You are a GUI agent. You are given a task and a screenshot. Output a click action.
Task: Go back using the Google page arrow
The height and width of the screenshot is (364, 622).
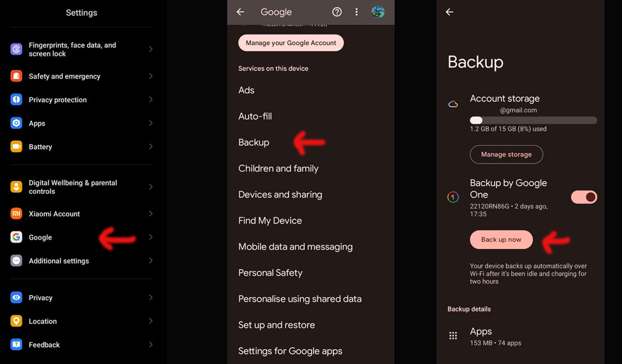point(240,12)
